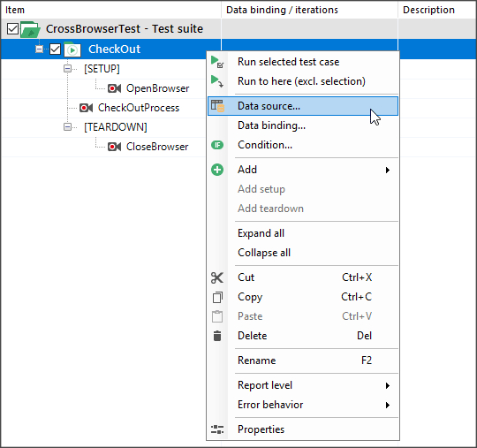Viewport: 477px width, 448px height.
Task: Select Data binding... menu entry
Action: [303, 125]
